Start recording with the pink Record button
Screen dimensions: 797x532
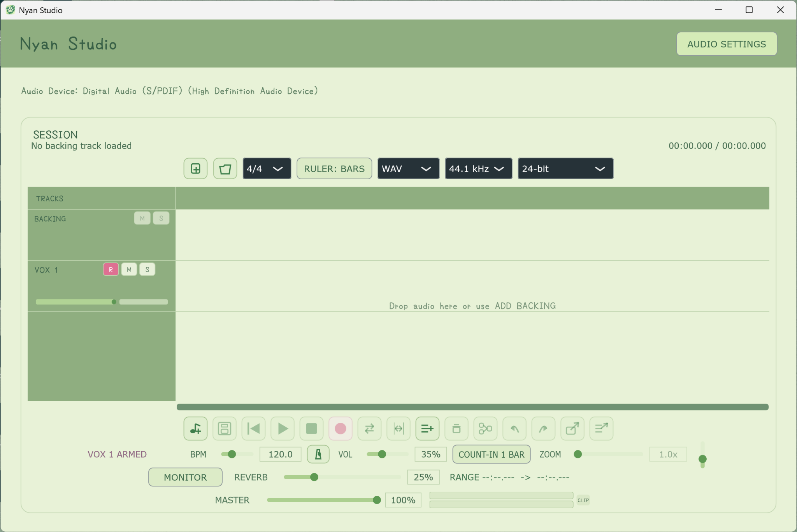341,429
